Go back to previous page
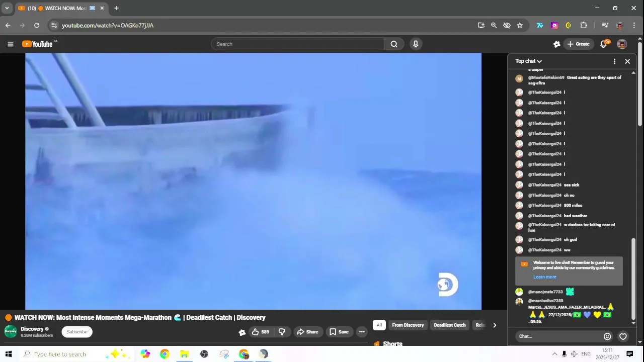 (8, 25)
